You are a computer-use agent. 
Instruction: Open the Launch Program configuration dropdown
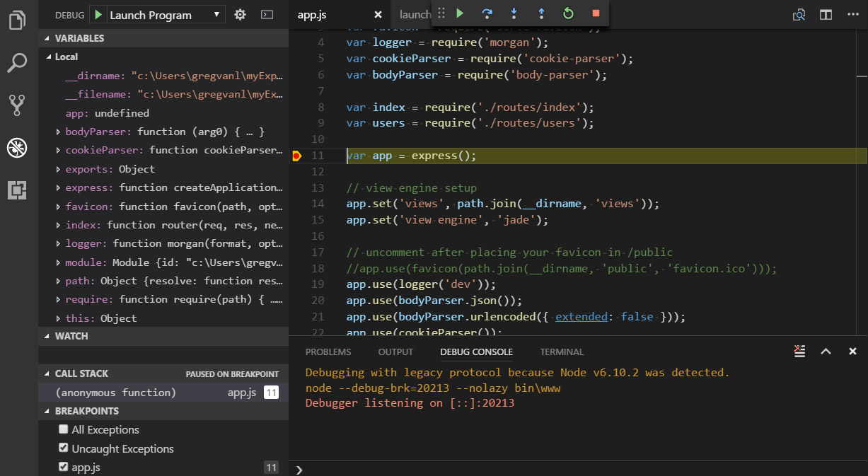166,15
